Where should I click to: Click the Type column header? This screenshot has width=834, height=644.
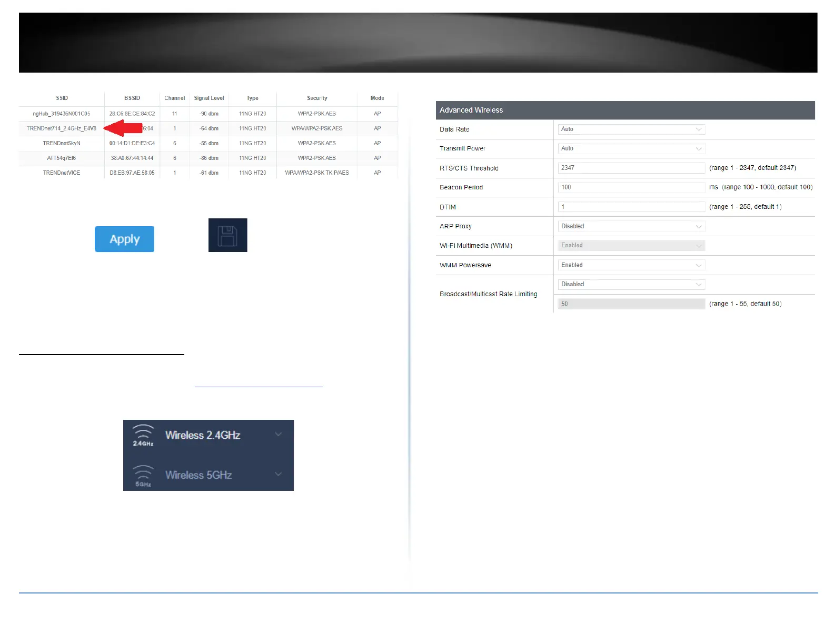(x=253, y=98)
